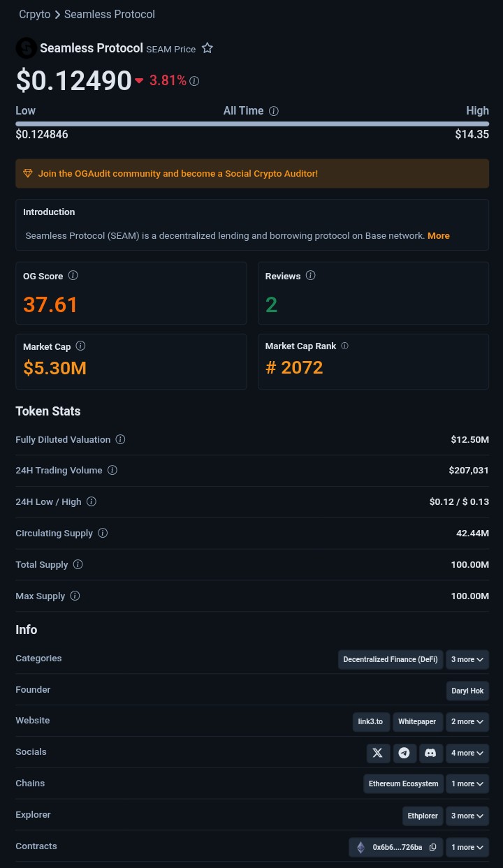Show info for Fully Diluted Valuation

pyautogui.click(x=120, y=439)
